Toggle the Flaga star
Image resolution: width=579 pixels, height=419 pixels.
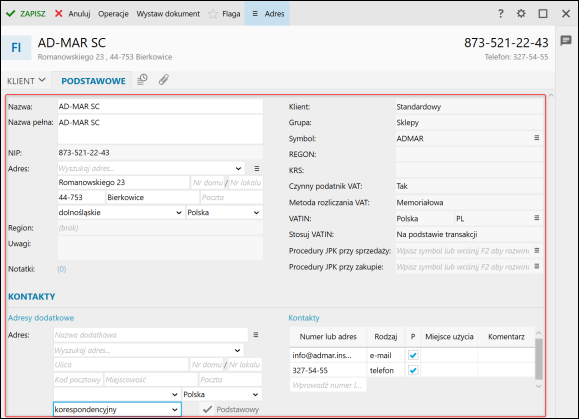(x=213, y=14)
